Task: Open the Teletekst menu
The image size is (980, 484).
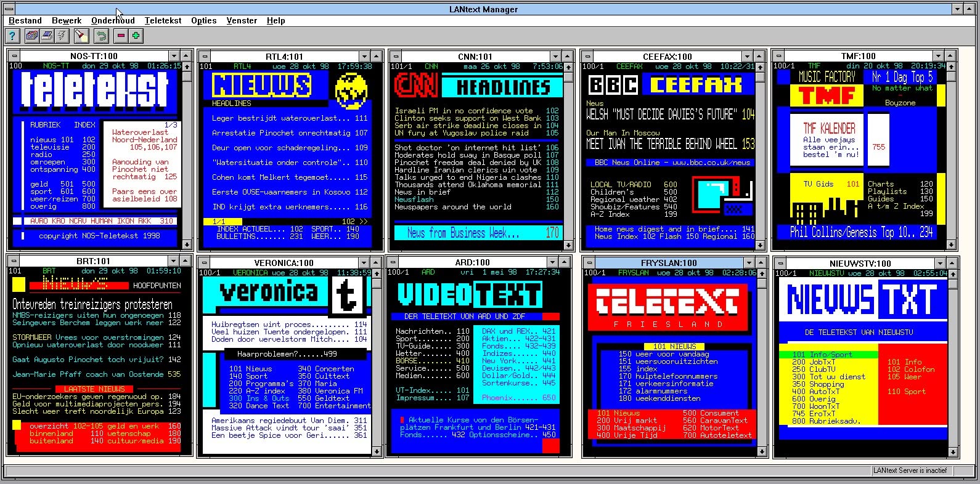Action: [x=163, y=20]
